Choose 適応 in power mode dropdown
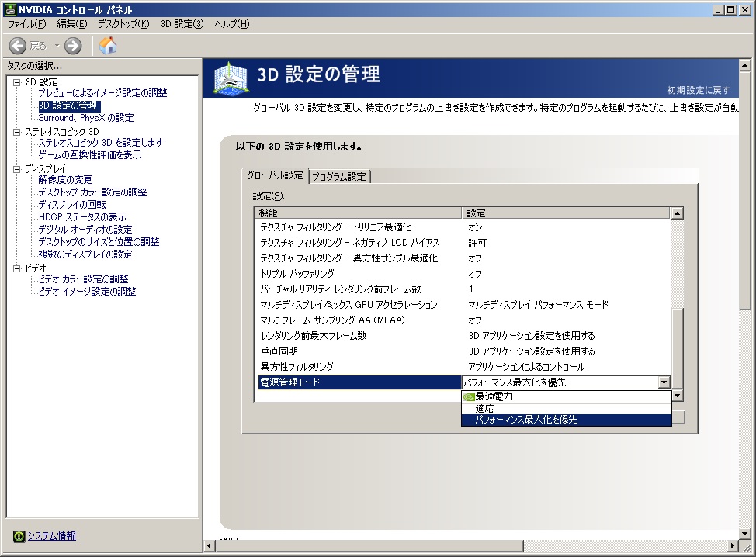 [567, 409]
